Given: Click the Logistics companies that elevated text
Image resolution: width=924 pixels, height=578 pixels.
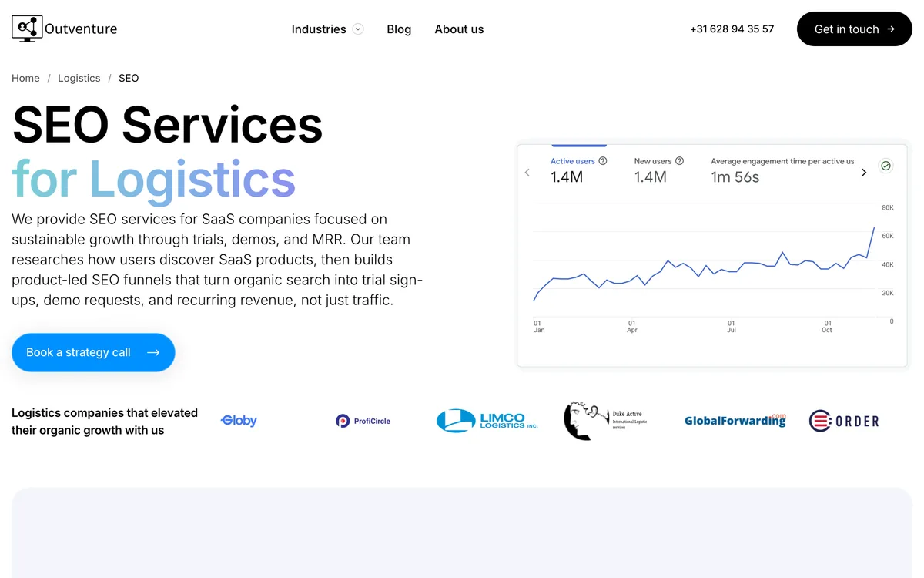Looking at the screenshot, I should (105, 422).
